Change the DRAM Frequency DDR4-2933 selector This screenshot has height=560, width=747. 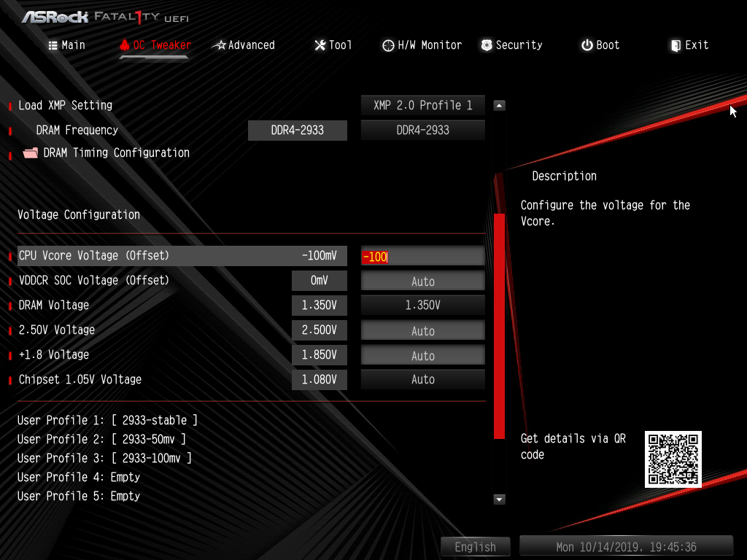pos(422,131)
